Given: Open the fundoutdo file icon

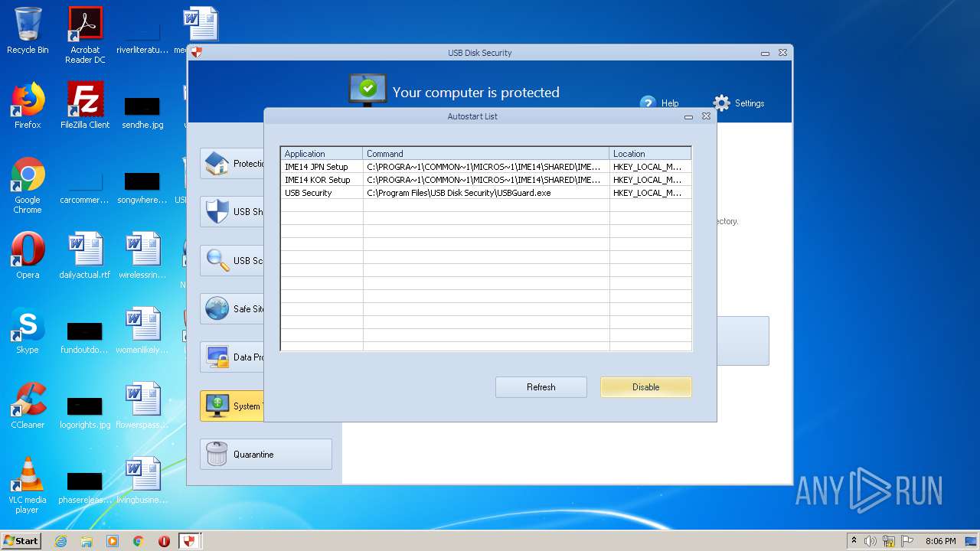Looking at the screenshot, I should tap(85, 338).
